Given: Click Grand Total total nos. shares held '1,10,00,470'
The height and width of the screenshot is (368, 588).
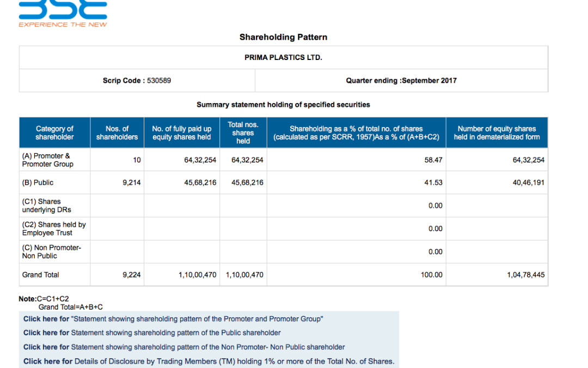Looking at the screenshot, I should [244, 275].
